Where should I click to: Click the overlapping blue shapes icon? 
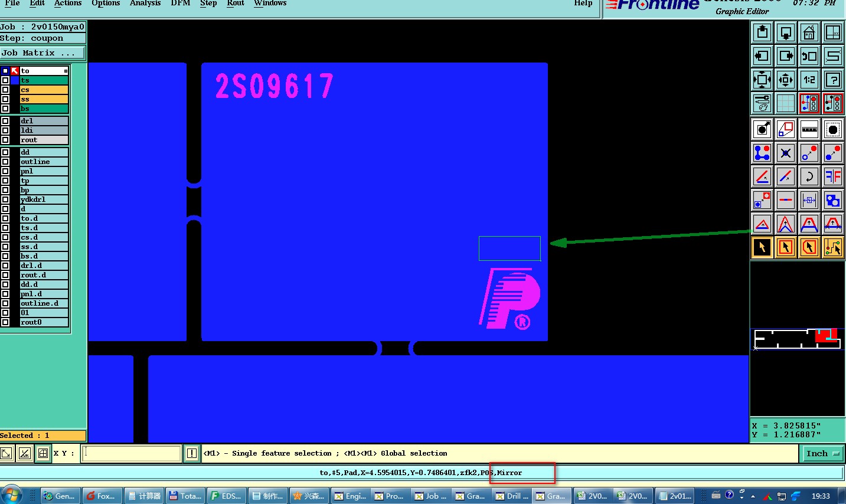coord(833,200)
